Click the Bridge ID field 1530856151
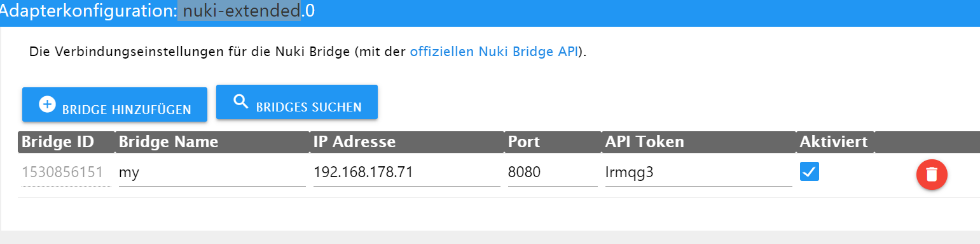Screen dimensions: 980x244 66,173
